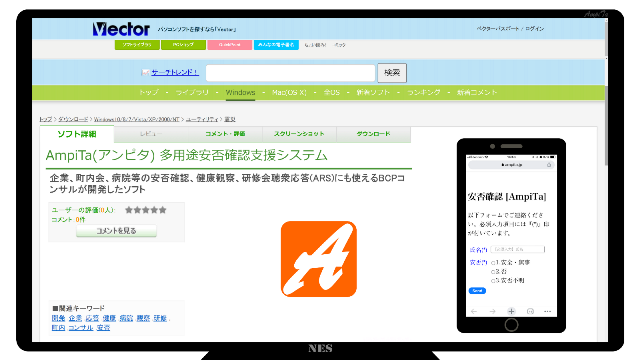Tap the phone browser's forward arrow
640x360 pixels.
[x=492, y=311]
